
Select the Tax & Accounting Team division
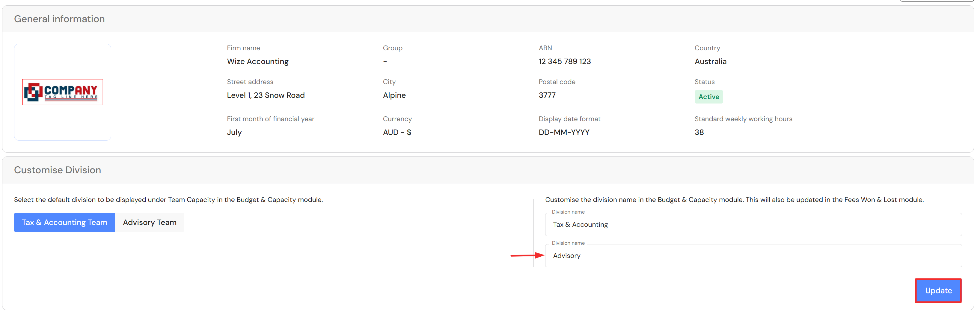click(x=64, y=222)
